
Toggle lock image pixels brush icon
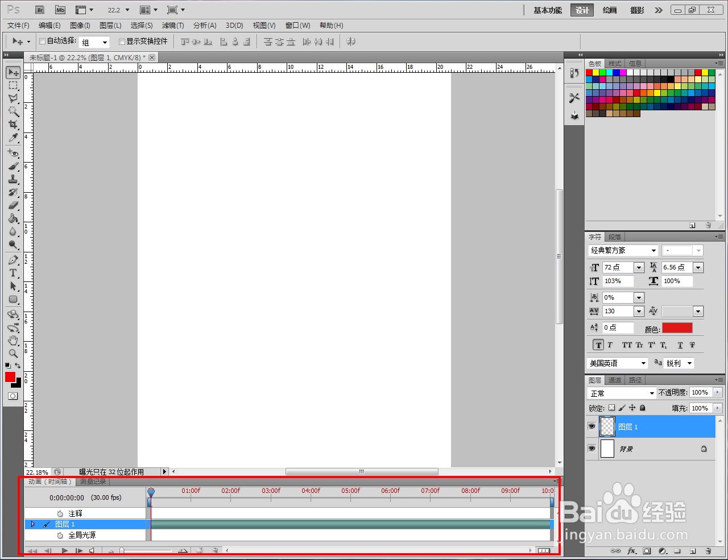click(622, 408)
